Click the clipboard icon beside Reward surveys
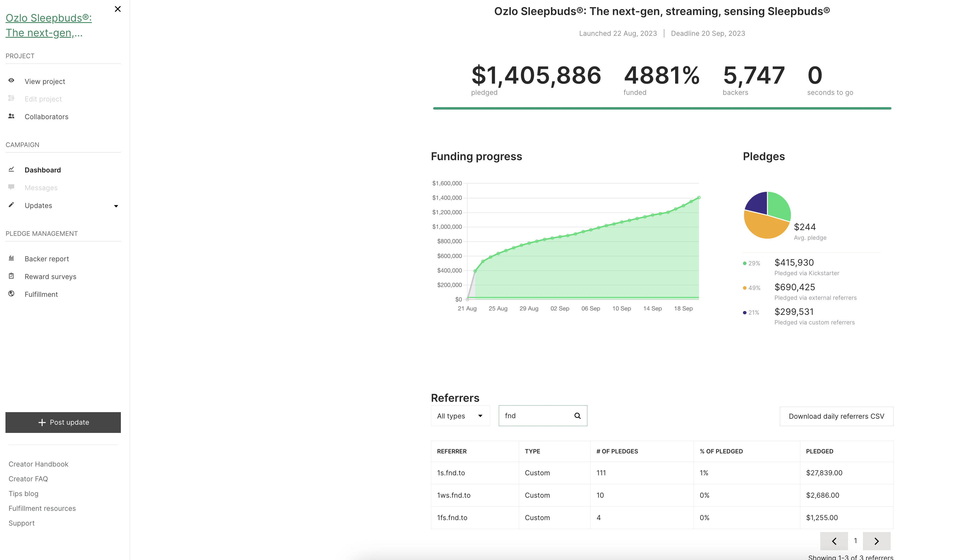Viewport: 968px width, 560px height. pyautogui.click(x=11, y=276)
